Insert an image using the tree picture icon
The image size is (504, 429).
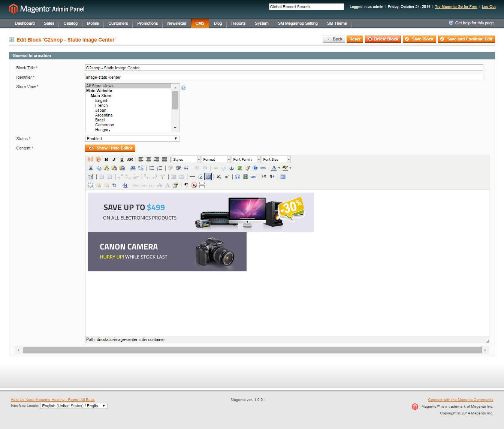239,168
